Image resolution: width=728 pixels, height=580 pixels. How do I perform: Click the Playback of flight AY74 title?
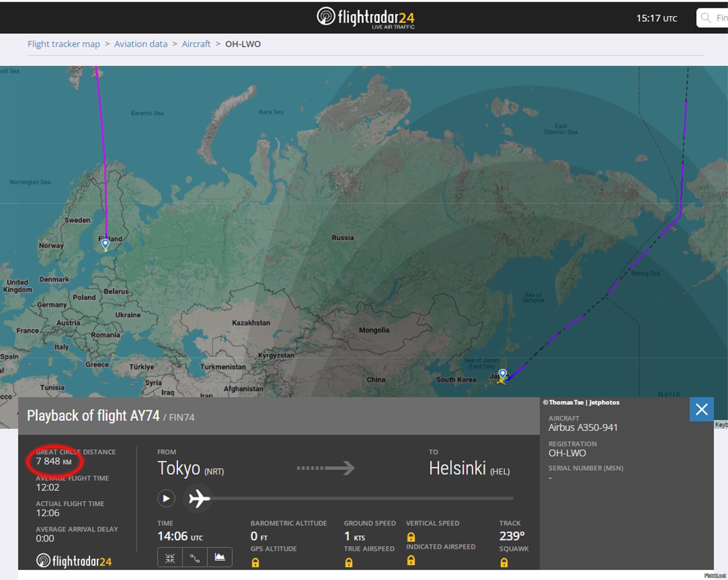[x=93, y=416]
